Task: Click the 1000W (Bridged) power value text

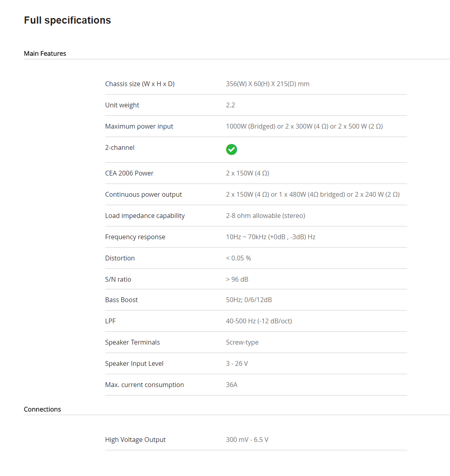Action: coord(304,126)
